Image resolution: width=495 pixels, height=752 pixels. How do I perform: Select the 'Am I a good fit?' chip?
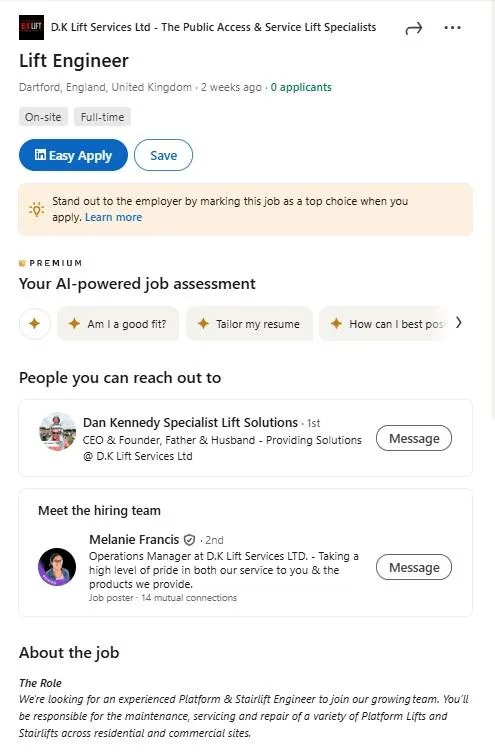click(118, 324)
